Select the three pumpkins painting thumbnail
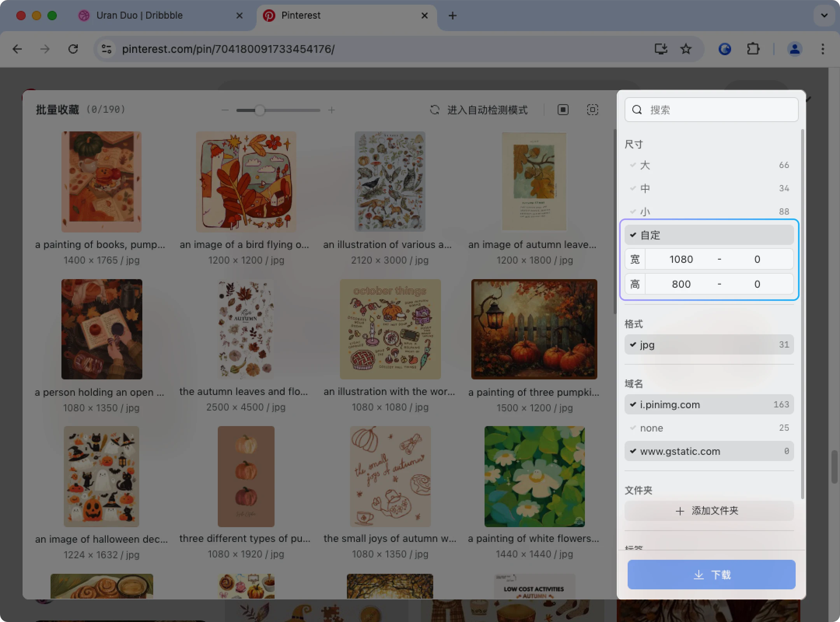This screenshot has width=840, height=622. (534, 329)
